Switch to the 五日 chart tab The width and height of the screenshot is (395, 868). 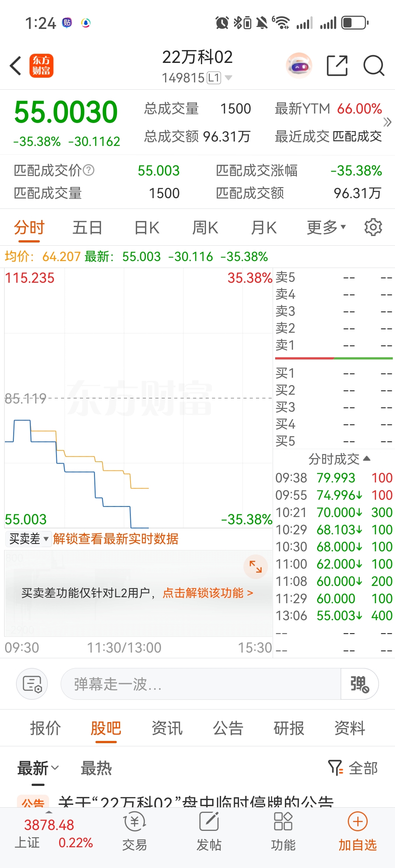point(88,227)
